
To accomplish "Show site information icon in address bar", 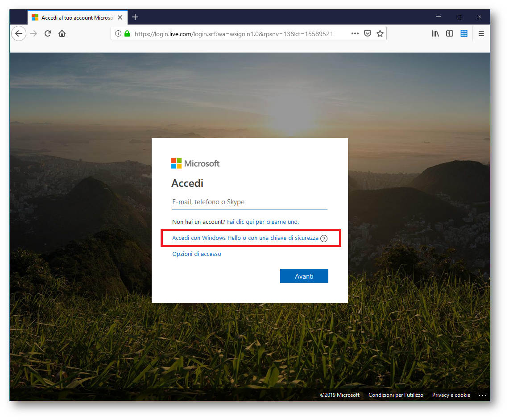I will (x=118, y=33).
